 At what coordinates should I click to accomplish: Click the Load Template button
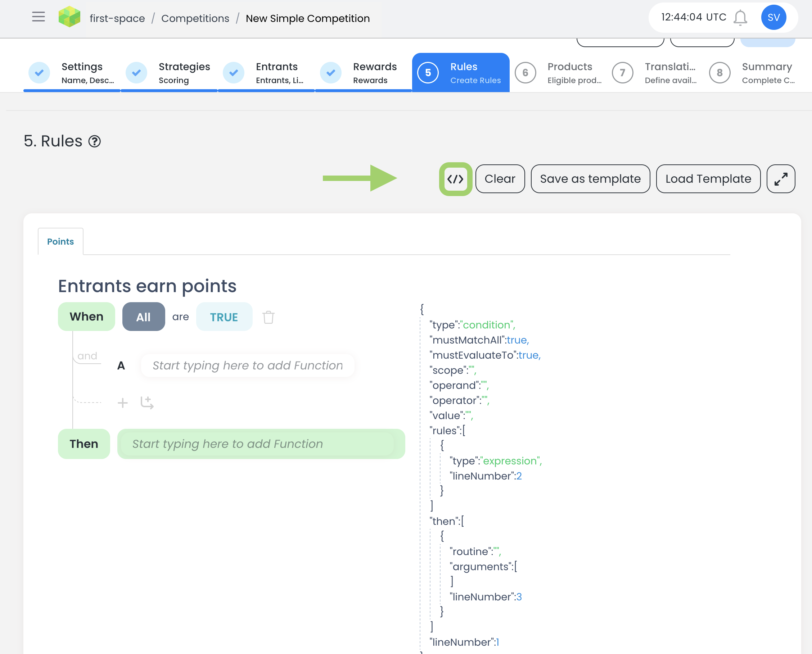pos(708,179)
